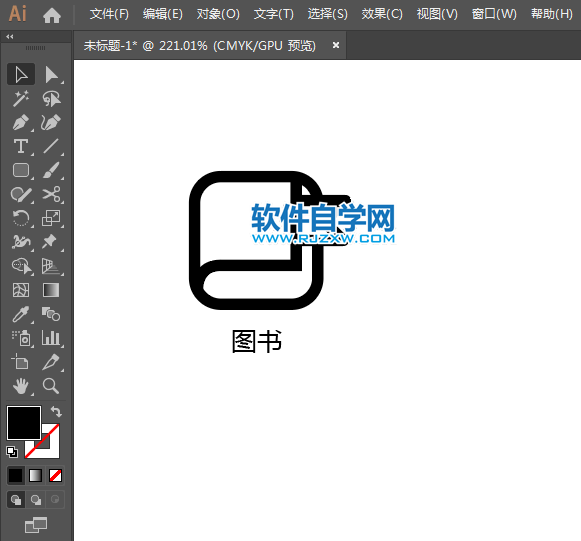Open the 文字(T) menu
This screenshot has width=581, height=541.
274,14
